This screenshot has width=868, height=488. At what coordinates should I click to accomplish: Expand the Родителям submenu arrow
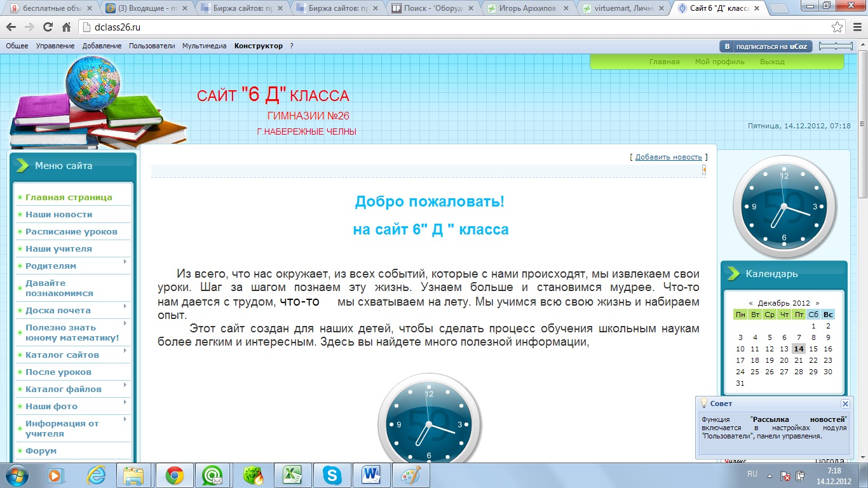[x=125, y=261]
